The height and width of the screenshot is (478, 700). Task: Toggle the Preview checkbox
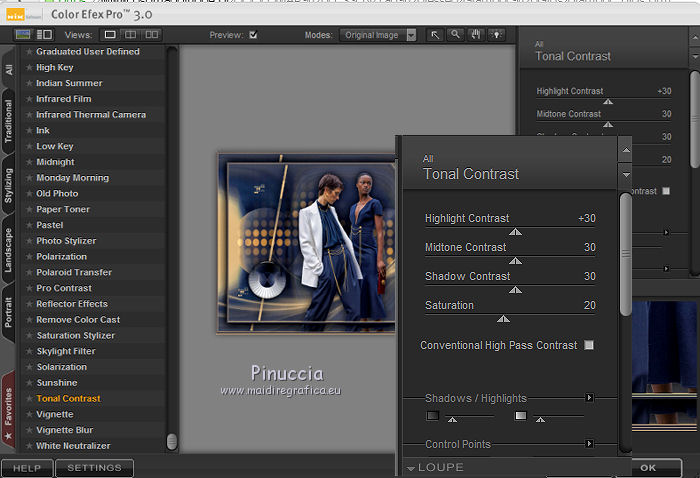(x=253, y=34)
